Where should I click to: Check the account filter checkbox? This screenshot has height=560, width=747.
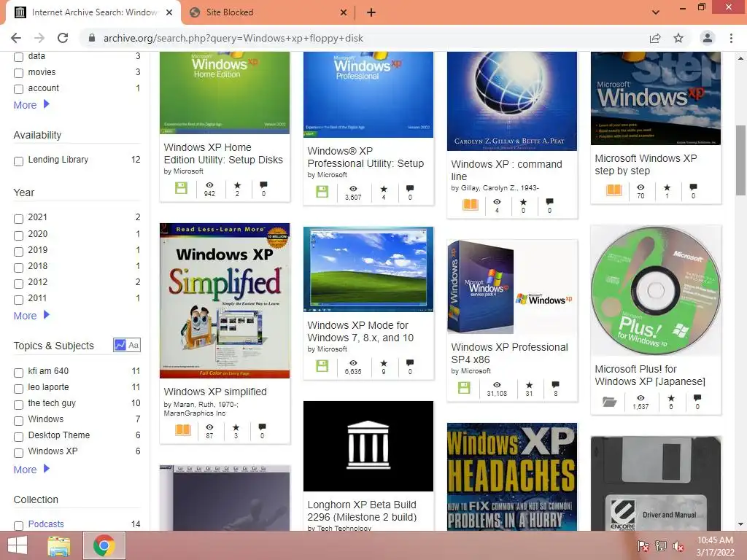pyautogui.click(x=18, y=89)
